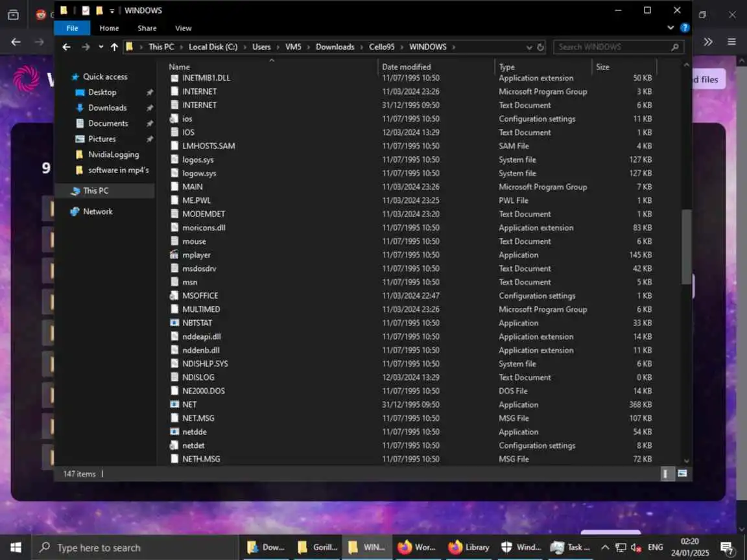Click the file list vertical scrollbar
The width and height of the screenshot is (747, 560).
[x=686, y=247]
